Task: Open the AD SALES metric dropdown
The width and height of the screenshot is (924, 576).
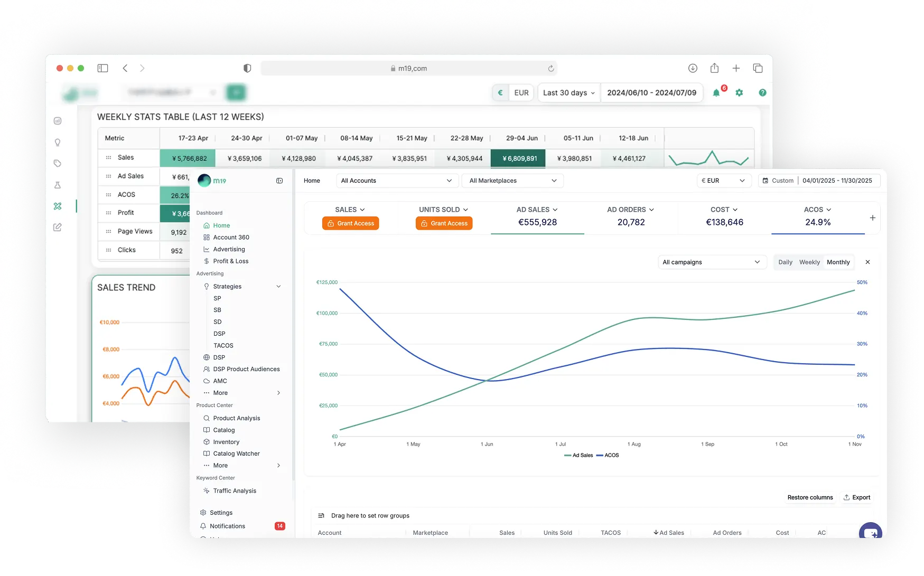Action: click(537, 210)
